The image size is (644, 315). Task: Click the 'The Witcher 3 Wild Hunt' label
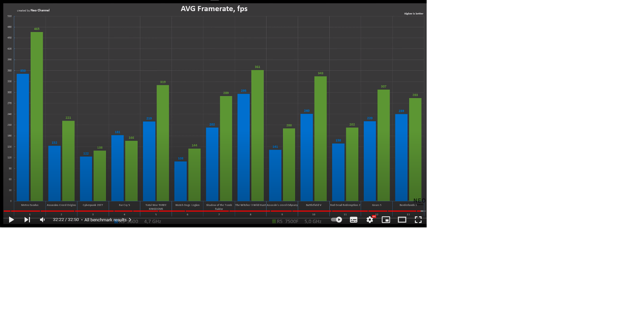(x=250, y=205)
